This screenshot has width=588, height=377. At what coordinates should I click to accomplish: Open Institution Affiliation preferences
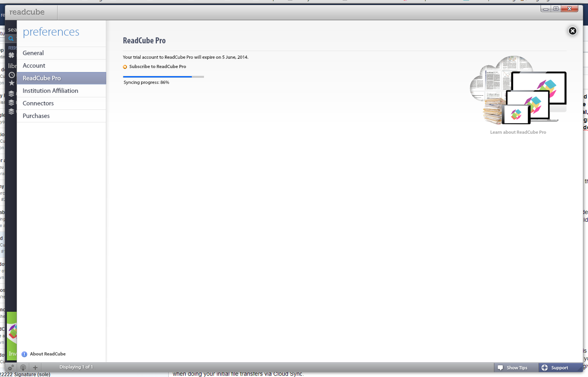[x=61, y=91]
